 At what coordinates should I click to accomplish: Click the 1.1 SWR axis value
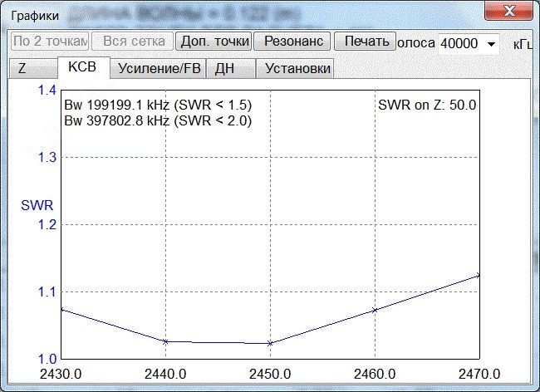pos(47,292)
